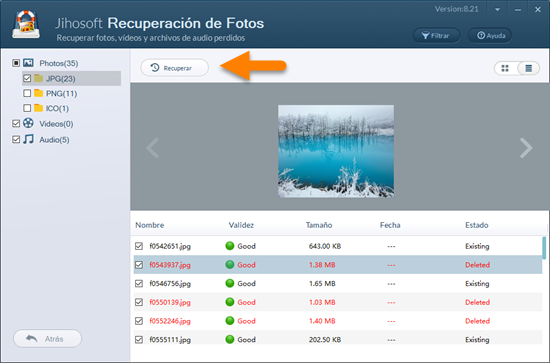Toggle the JPG(23) checkbox

[x=27, y=78]
